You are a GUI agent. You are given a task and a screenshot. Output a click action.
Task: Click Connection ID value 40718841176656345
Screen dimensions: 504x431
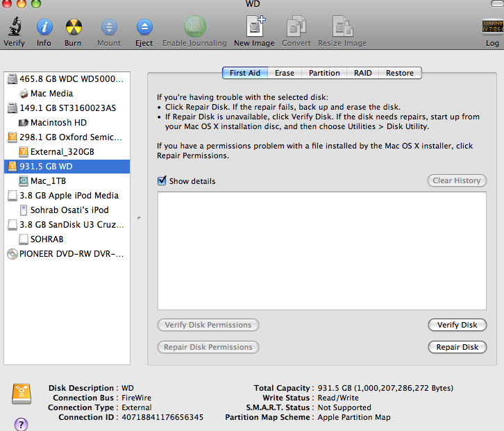162,417
